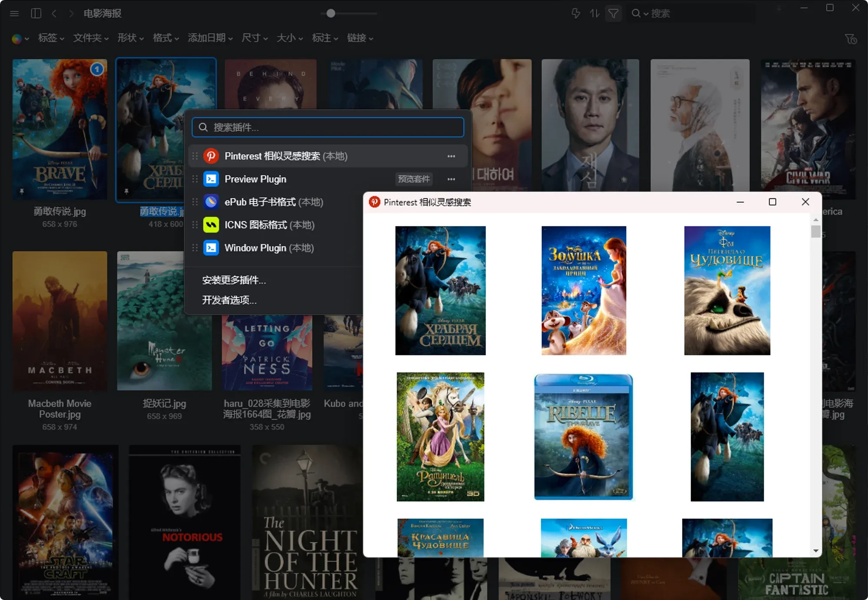The height and width of the screenshot is (600, 868).
Task: Select Notorious poster thumbnail
Action: 184,522
